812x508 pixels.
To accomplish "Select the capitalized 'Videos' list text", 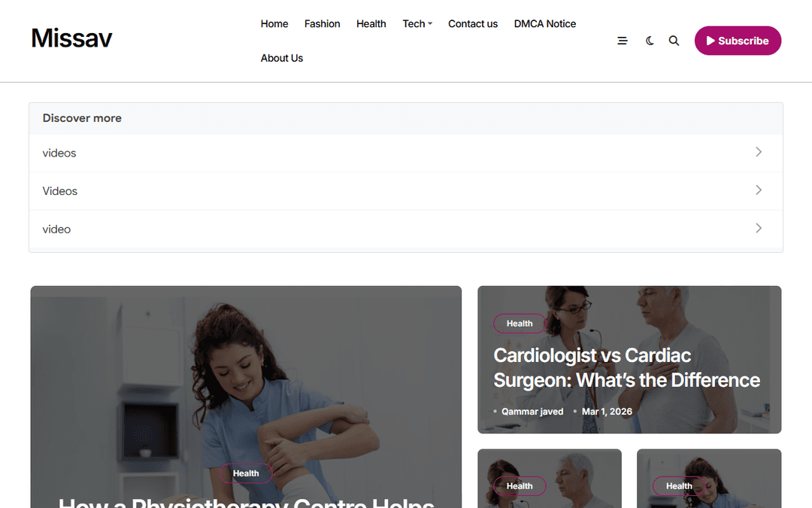I will pos(59,190).
